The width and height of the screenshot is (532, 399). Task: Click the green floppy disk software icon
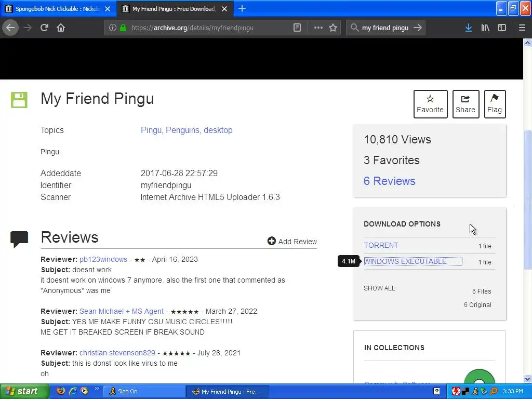pos(19,100)
